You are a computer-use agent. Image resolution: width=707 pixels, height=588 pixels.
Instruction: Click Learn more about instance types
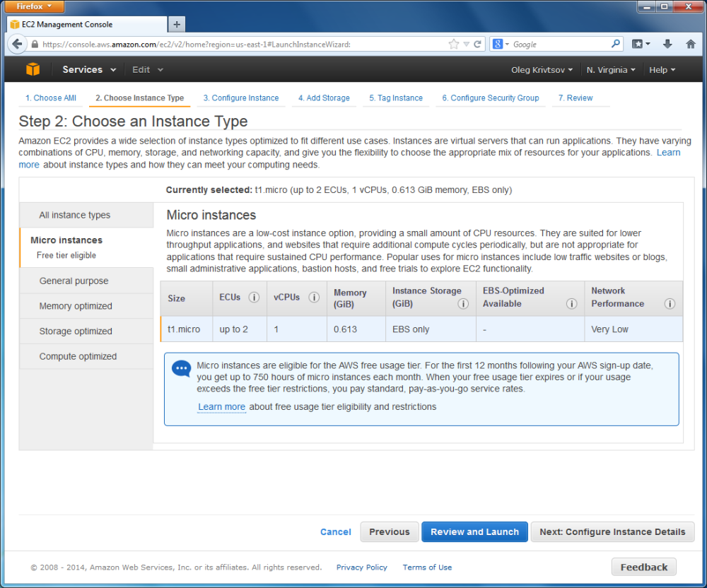pos(668,152)
